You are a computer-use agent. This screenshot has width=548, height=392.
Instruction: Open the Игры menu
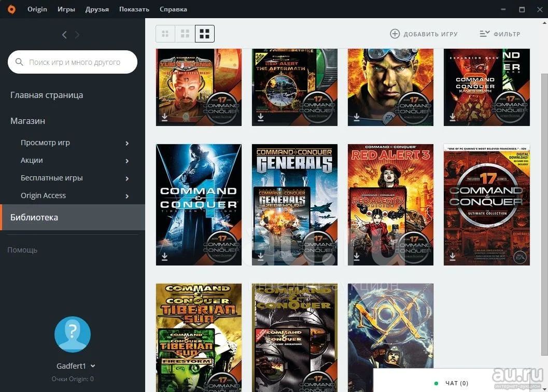pyautogui.click(x=66, y=9)
